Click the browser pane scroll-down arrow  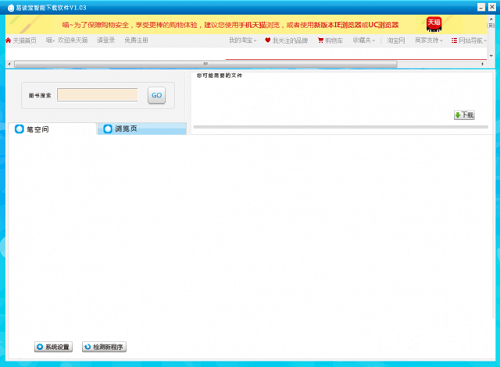491,56
